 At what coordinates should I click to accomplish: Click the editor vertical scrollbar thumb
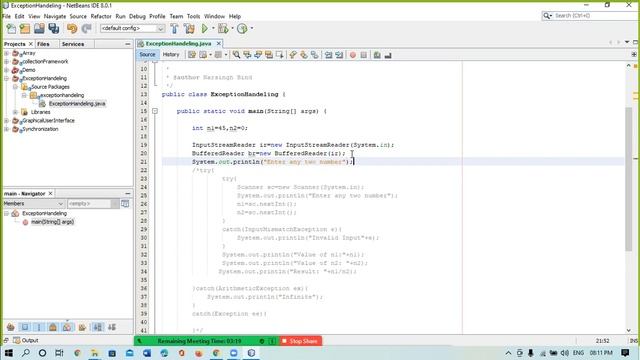tap(629, 179)
